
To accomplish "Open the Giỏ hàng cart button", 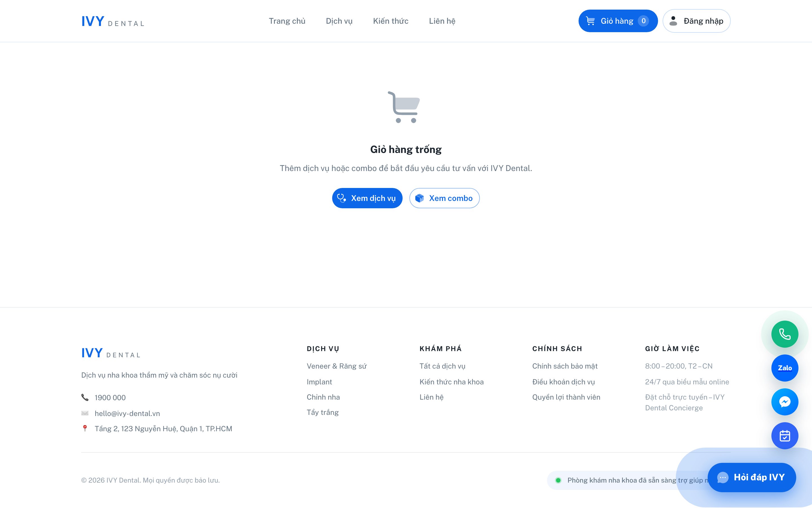I will pyautogui.click(x=618, y=21).
